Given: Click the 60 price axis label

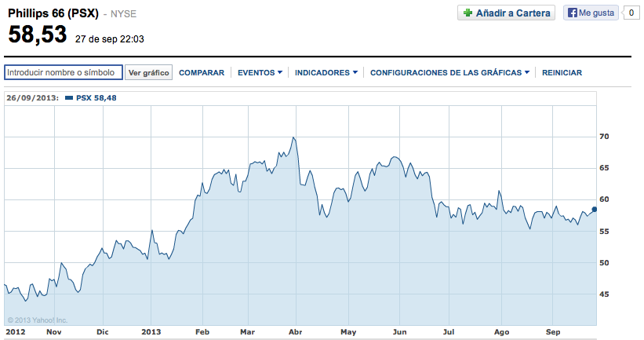Looking at the screenshot, I should click(x=604, y=199).
